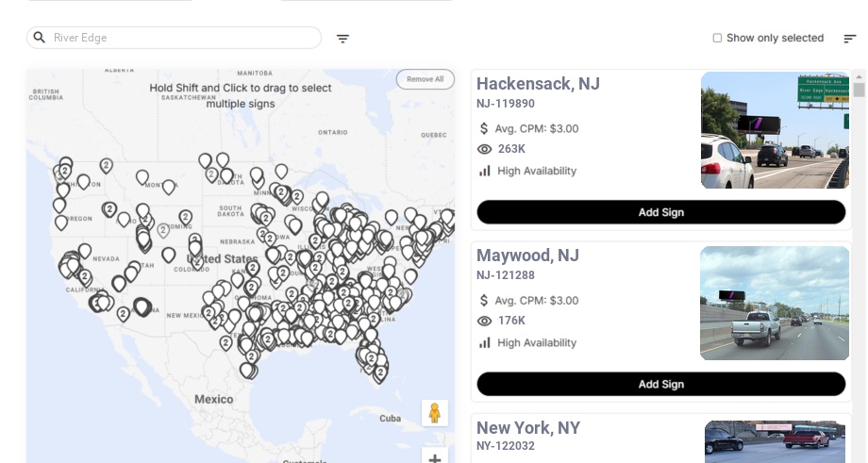Add the Maywood, NJ sign
Screen dimensions: 868x463
(660, 384)
